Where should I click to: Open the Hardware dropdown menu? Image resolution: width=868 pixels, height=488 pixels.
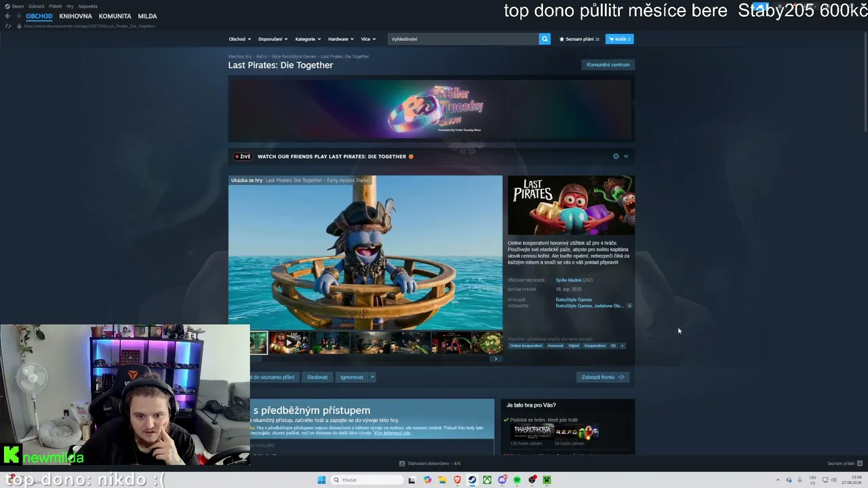point(340,39)
